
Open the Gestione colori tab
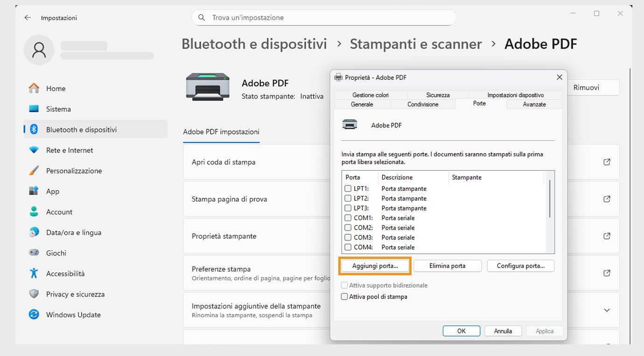click(x=370, y=95)
